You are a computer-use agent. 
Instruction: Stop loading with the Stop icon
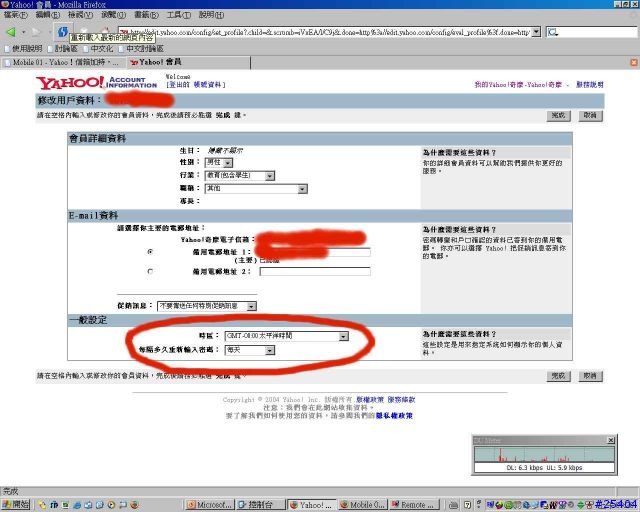pos(84,31)
